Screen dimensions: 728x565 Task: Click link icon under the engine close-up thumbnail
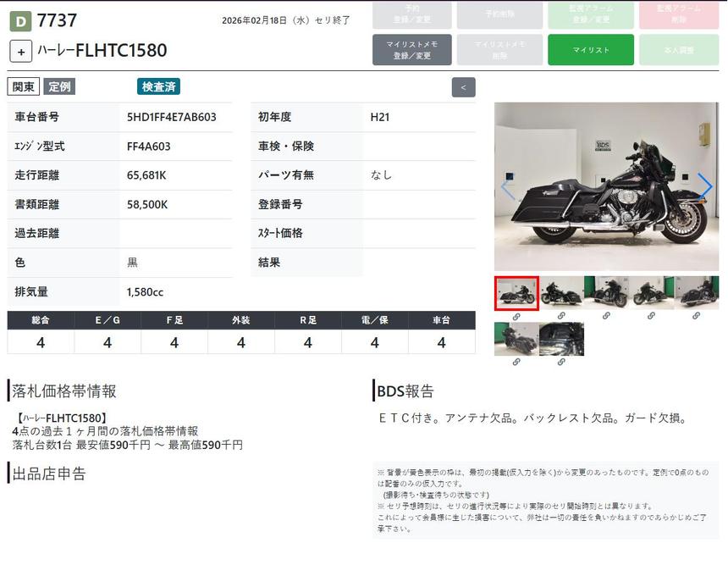pyautogui.click(x=561, y=362)
